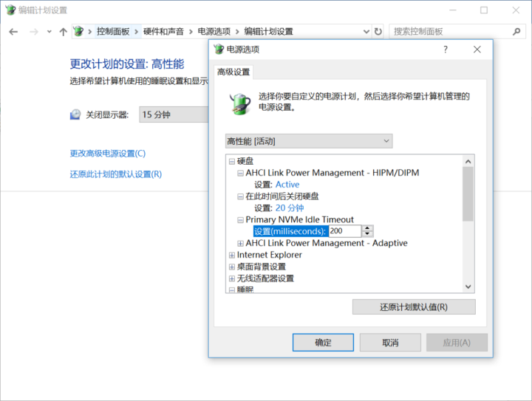Select the 硬盘 tree item label
Screen dimensions: 532x401
pos(245,161)
